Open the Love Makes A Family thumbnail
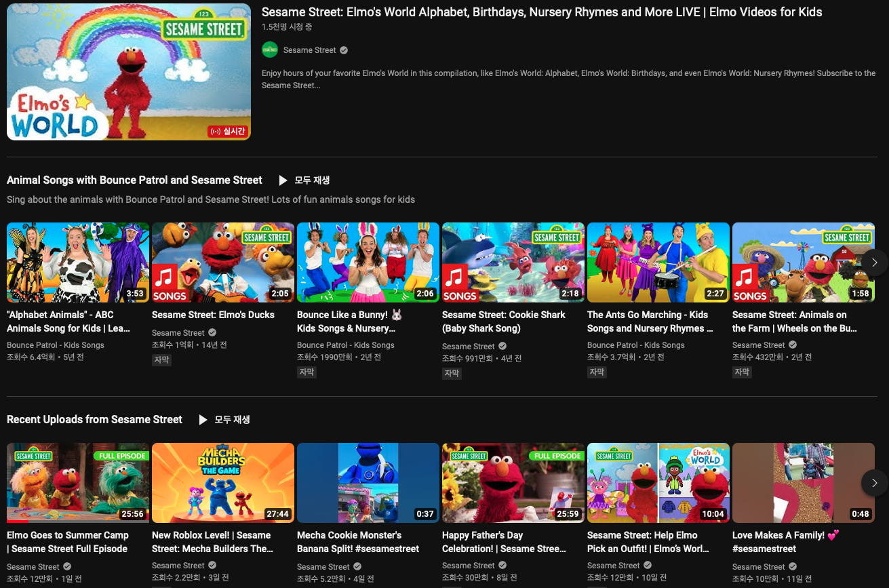The image size is (889, 588). click(804, 483)
